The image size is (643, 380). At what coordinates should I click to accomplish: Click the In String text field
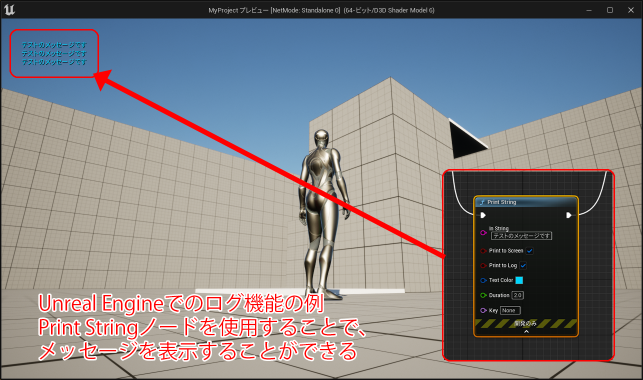tap(522, 236)
